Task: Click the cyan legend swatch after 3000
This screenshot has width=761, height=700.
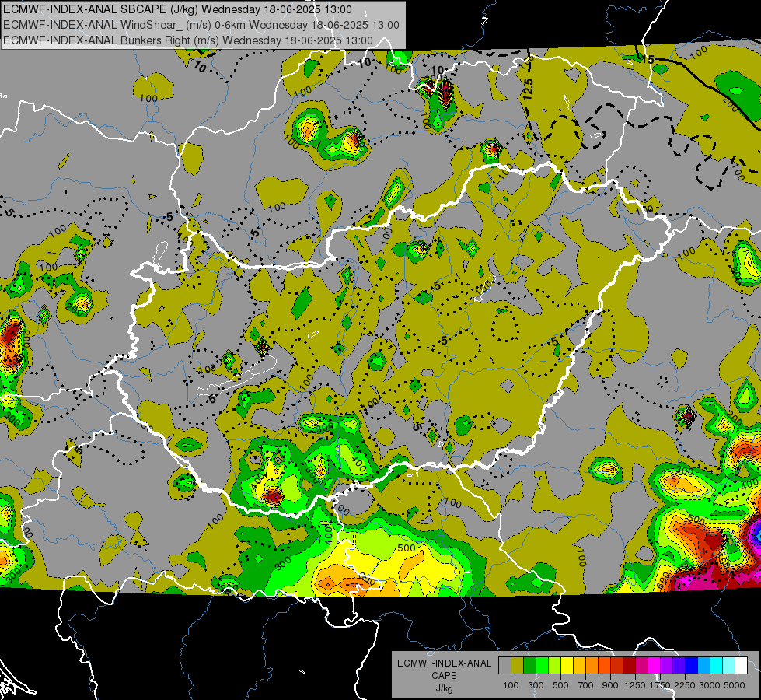Action: pos(717,666)
